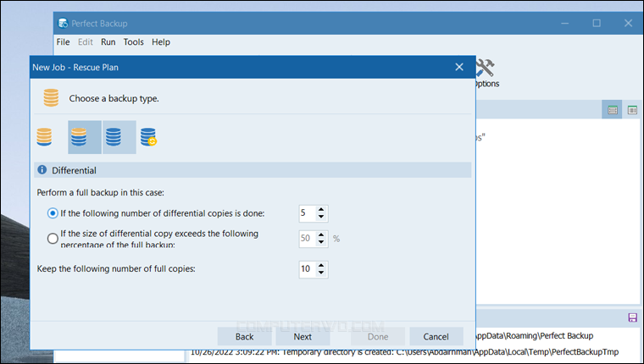Click log line about Temporary directory created
The height and width of the screenshot is (364, 644).
pyautogui.click(x=404, y=352)
